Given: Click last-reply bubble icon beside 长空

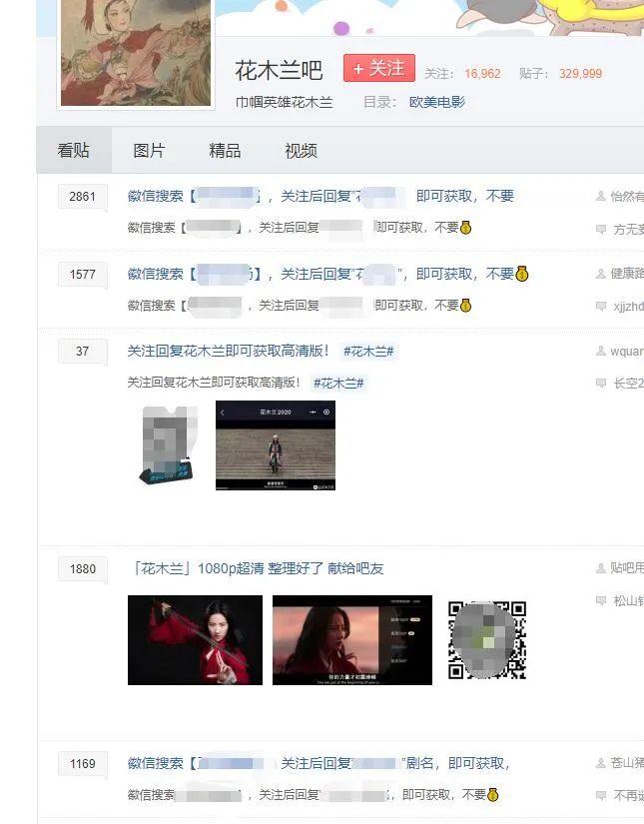Looking at the screenshot, I should coord(601,384).
